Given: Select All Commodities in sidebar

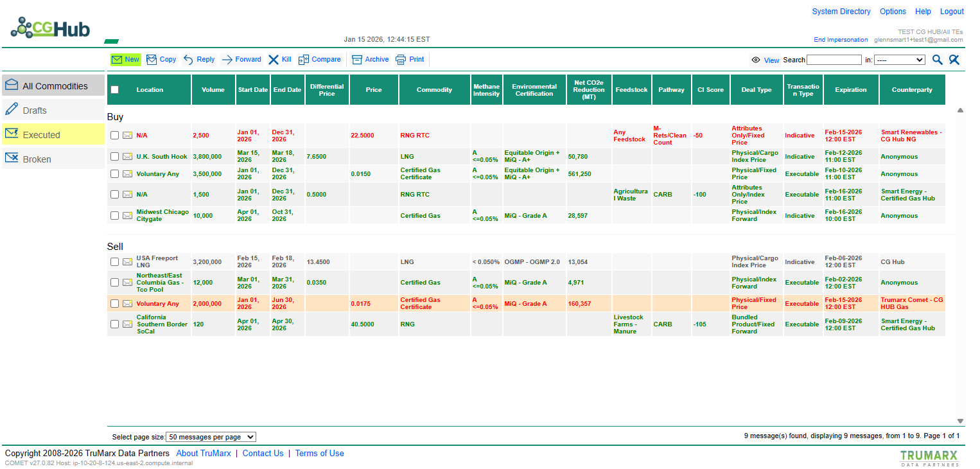Looking at the screenshot, I should [x=53, y=86].
